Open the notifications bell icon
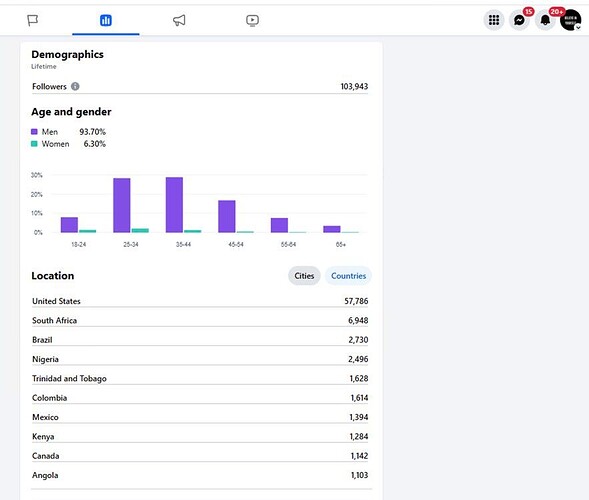The height and width of the screenshot is (500, 589). point(545,20)
